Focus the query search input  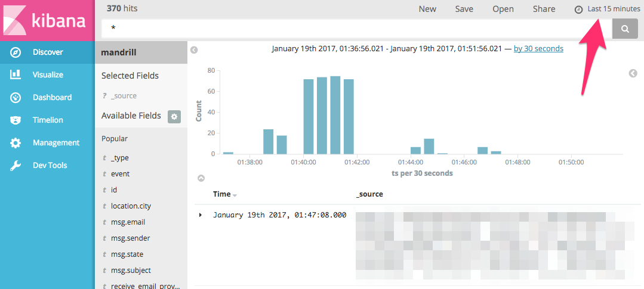coord(356,29)
